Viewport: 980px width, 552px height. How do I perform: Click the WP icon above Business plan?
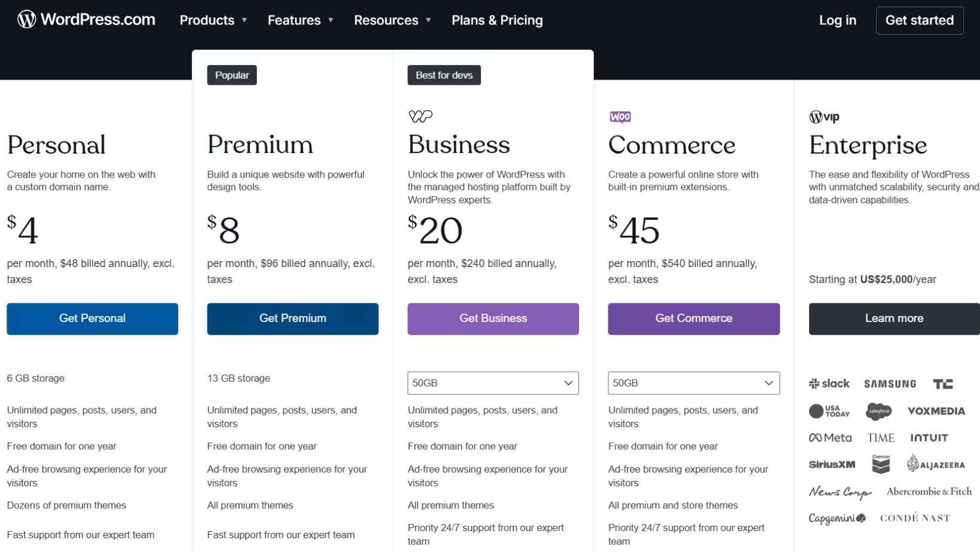(x=420, y=116)
